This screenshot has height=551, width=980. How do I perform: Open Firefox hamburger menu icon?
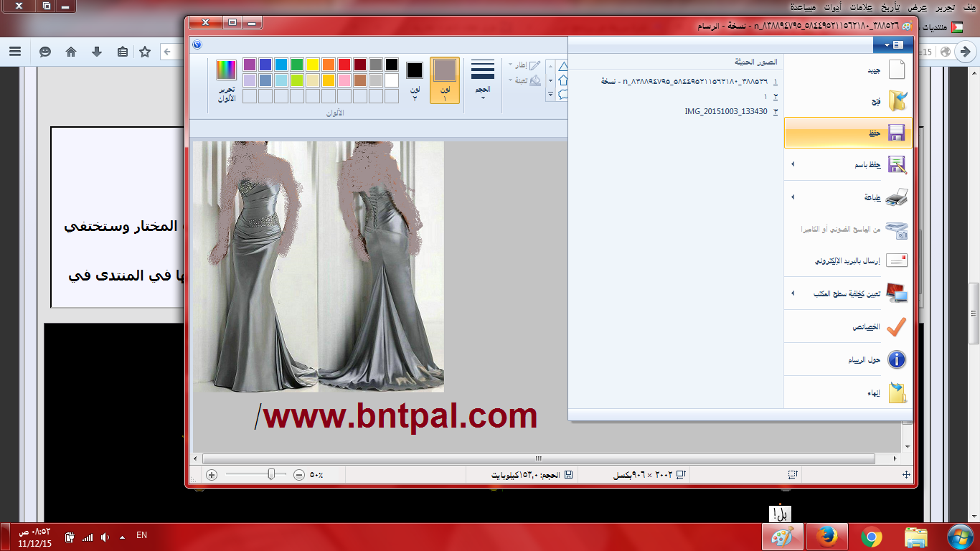(15, 52)
